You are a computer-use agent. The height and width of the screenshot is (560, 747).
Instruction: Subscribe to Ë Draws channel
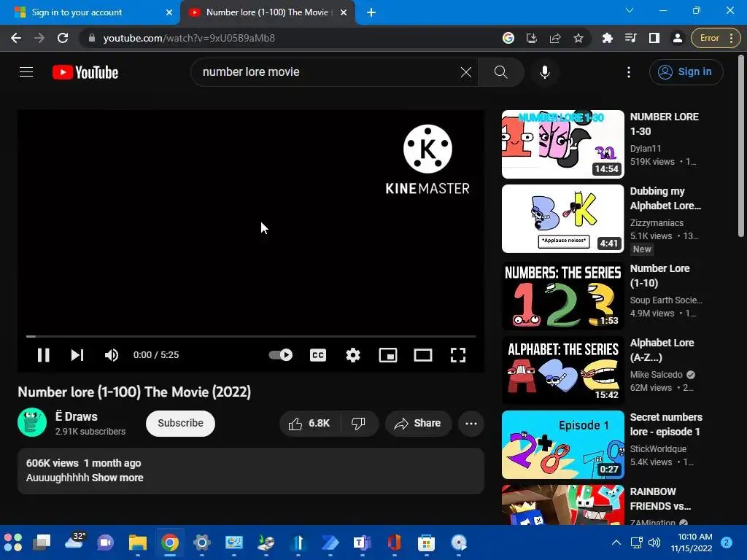[181, 424]
